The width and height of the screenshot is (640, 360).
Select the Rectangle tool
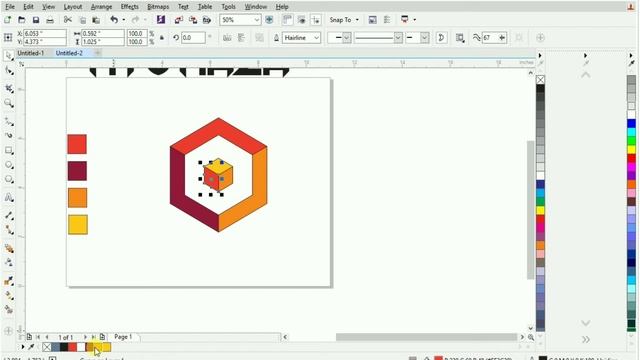pos(9,151)
